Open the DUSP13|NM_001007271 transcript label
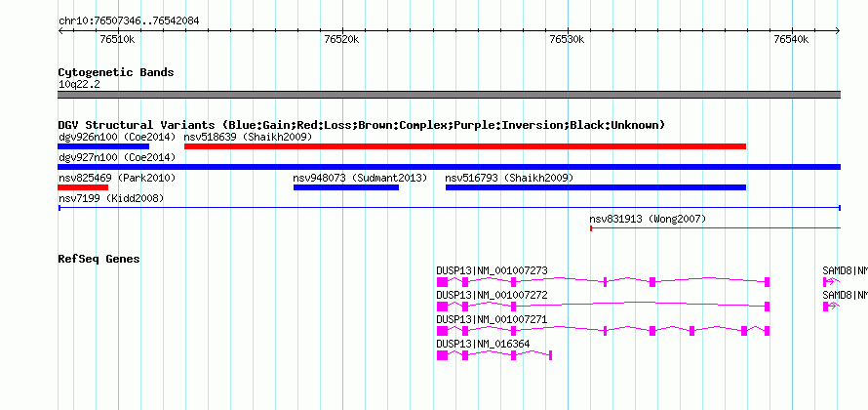The width and height of the screenshot is (868, 410). pyautogui.click(x=493, y=319)
